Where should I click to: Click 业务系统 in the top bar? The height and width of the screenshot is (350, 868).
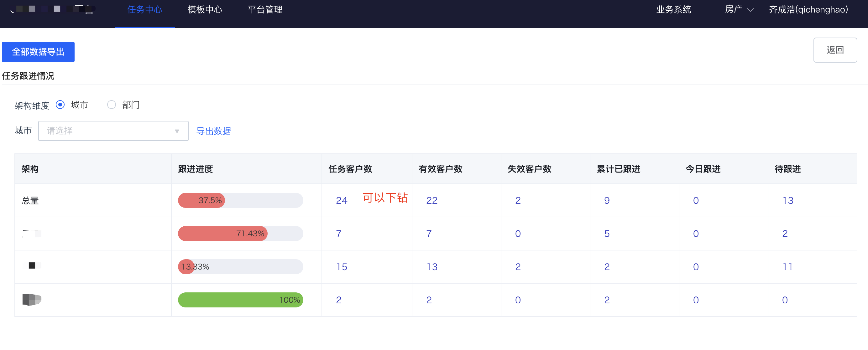click(x=674, y=9)
